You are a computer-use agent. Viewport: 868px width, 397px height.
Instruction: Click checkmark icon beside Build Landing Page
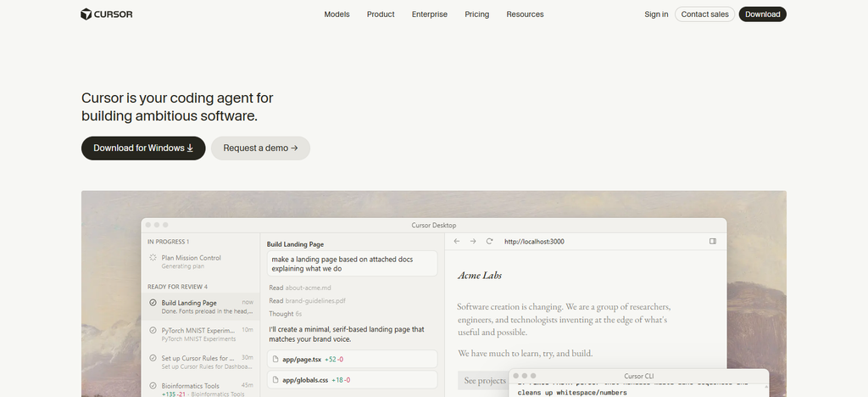(153, 302)
